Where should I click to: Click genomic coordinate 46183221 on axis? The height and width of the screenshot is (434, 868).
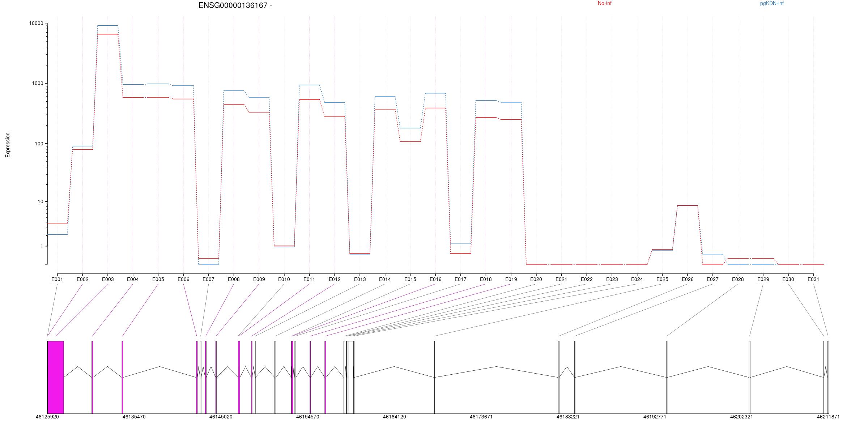pos(568,417)
